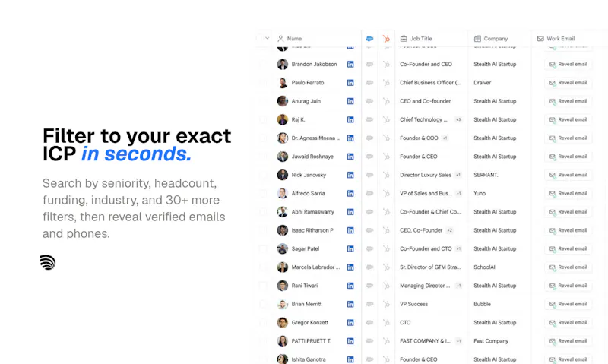Open the select-all dropdown chevron in header
Screen dimensions: 608x364
pos(268,38)
